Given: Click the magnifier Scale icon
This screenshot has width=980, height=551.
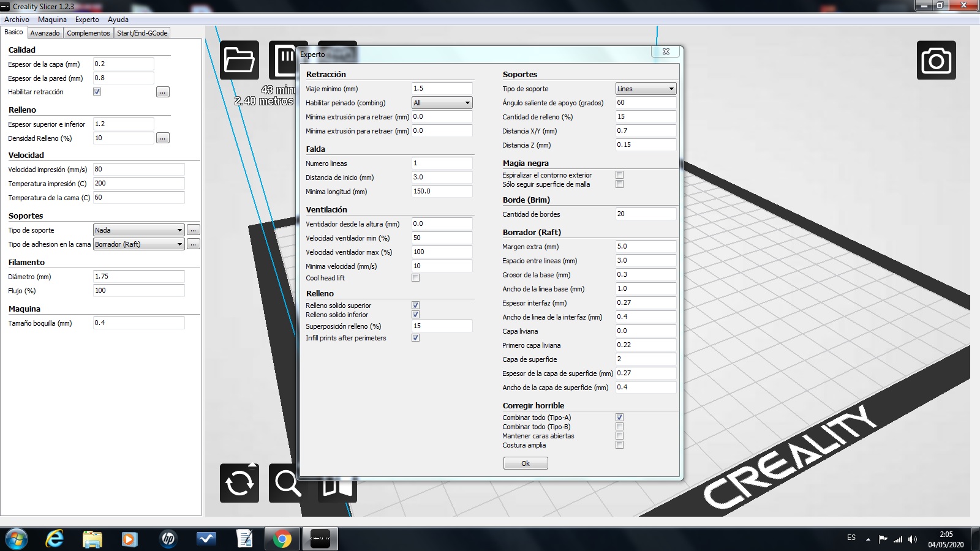Looking at the screenshot, I should tap(287, 483).
